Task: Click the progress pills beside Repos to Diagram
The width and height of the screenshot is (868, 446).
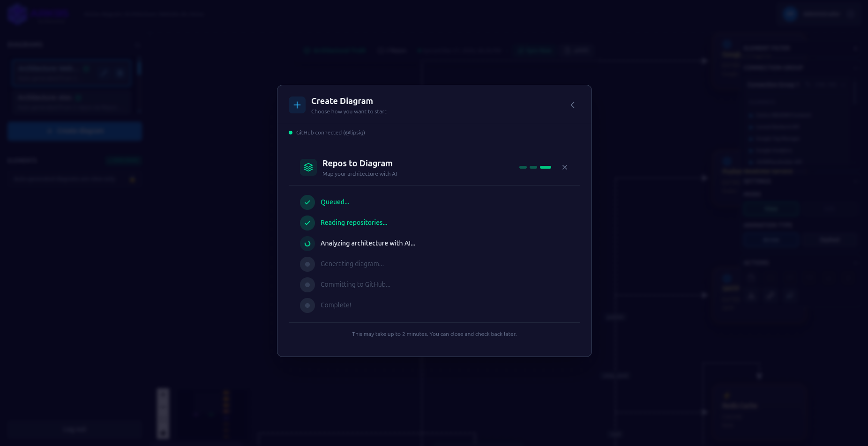Action: click(534, 167)
